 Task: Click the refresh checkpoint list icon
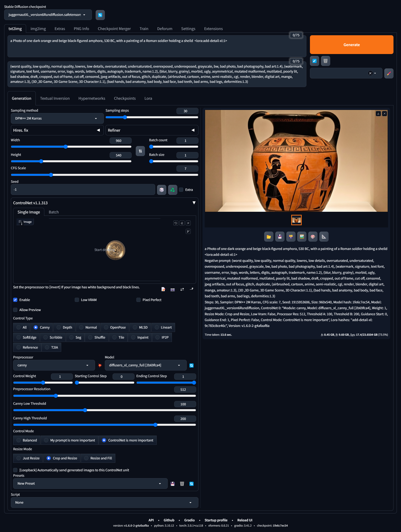tap(100, 15)
